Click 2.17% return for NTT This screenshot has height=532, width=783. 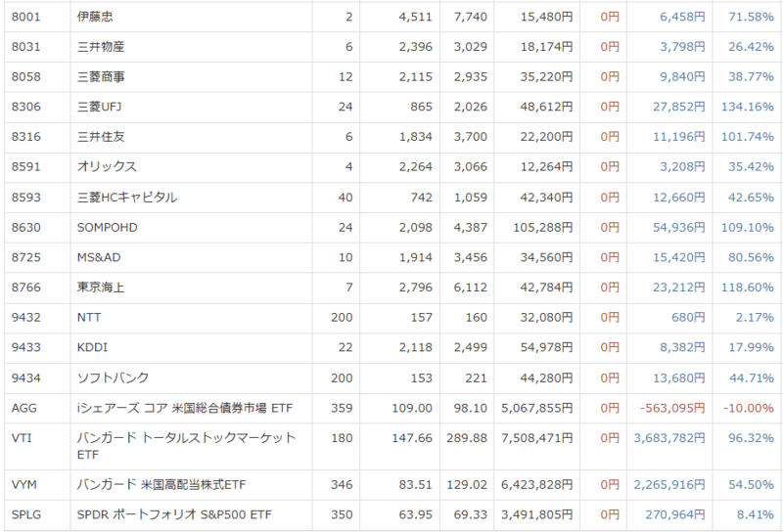[754, 318]
